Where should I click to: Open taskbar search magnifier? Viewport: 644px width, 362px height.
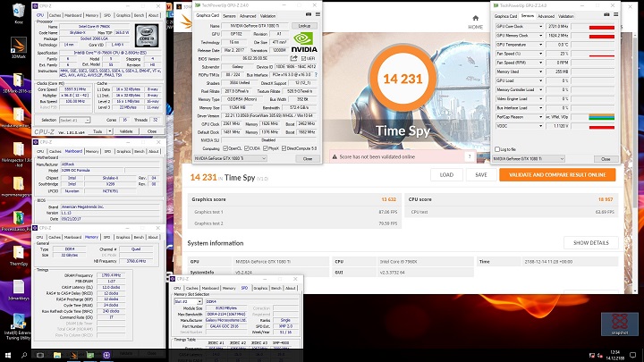point(24,355)
